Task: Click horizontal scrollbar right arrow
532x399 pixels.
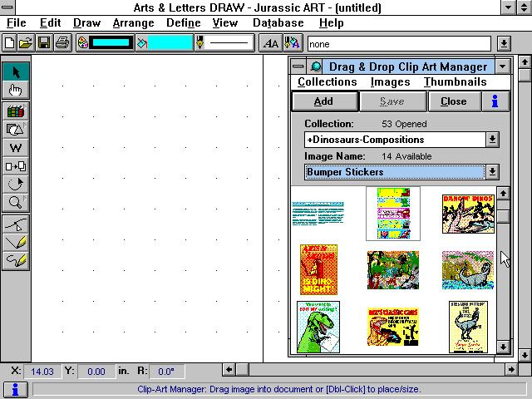Action: coord(511,369)
